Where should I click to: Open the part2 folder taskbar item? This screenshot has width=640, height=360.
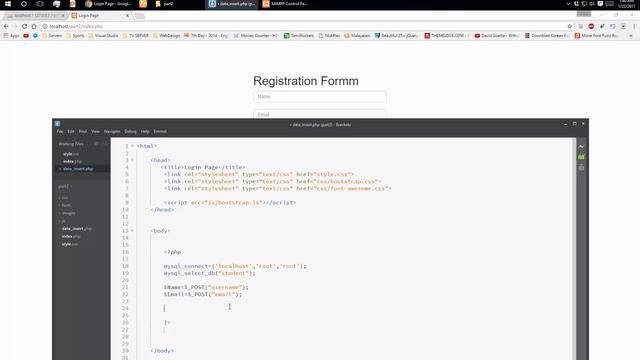tap(164, 4)
